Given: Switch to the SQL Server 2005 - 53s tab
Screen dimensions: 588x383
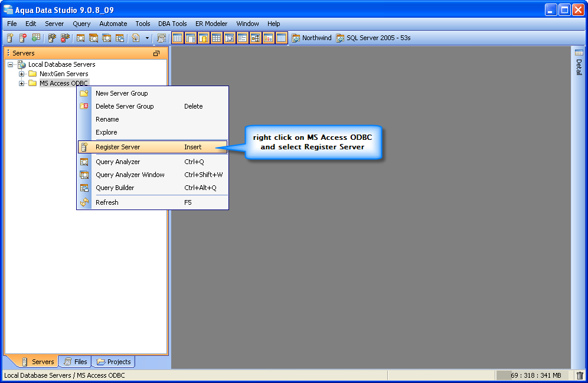Looking at the screenshot, I should pos(373,38).
